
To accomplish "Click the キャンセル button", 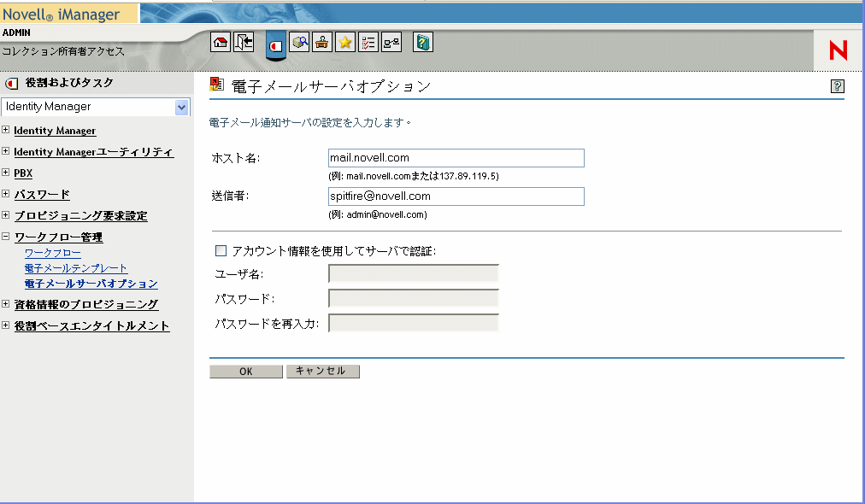I will (323, 371).
